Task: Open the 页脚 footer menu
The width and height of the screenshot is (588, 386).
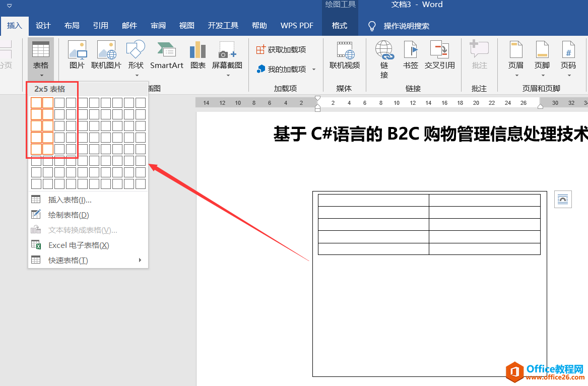Action: click(x=542, y=58)
